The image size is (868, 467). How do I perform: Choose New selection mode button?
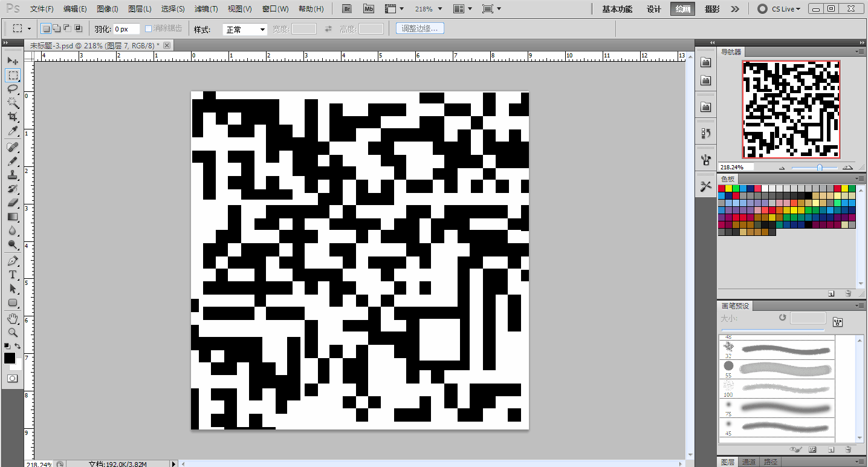46,28
